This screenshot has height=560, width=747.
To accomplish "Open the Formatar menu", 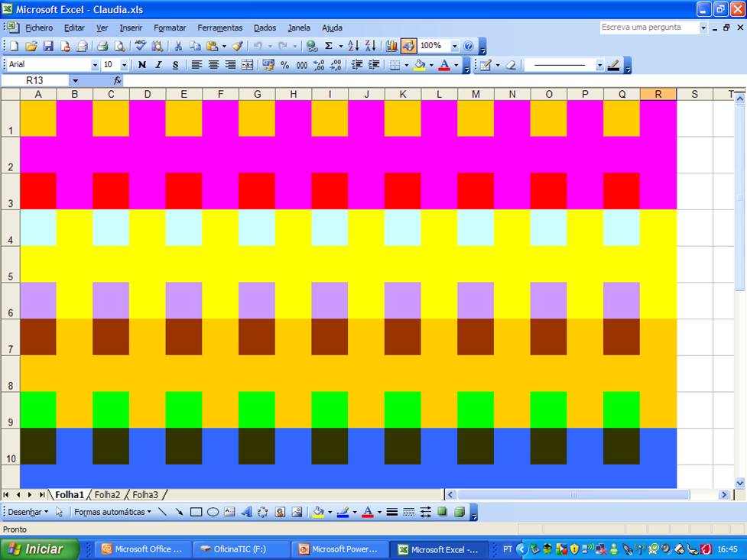I will 170,28.
